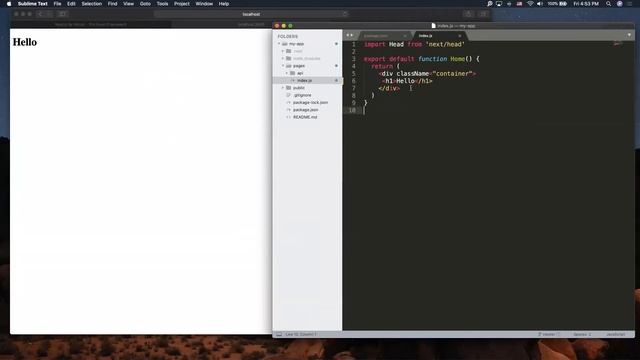Click the minimap at editor top right
Viewport: 640px width, 360px height.
tap(618, 43)
